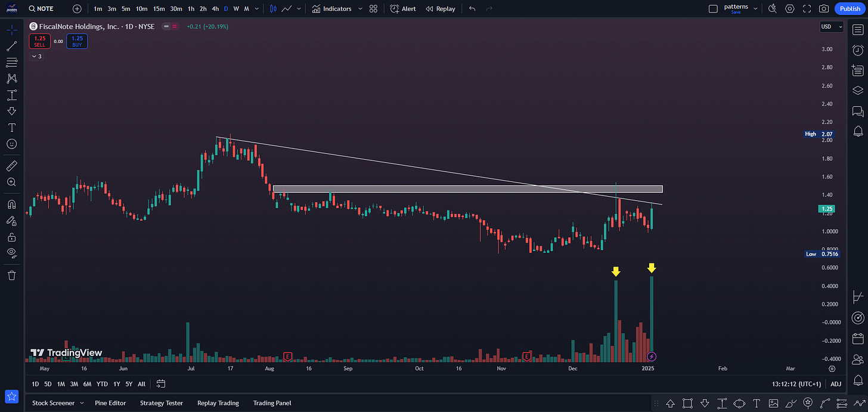Set date range to 3M

74,384
